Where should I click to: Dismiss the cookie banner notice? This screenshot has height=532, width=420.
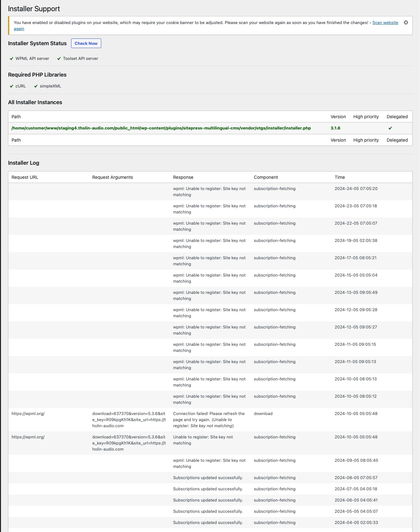[406, 22]
